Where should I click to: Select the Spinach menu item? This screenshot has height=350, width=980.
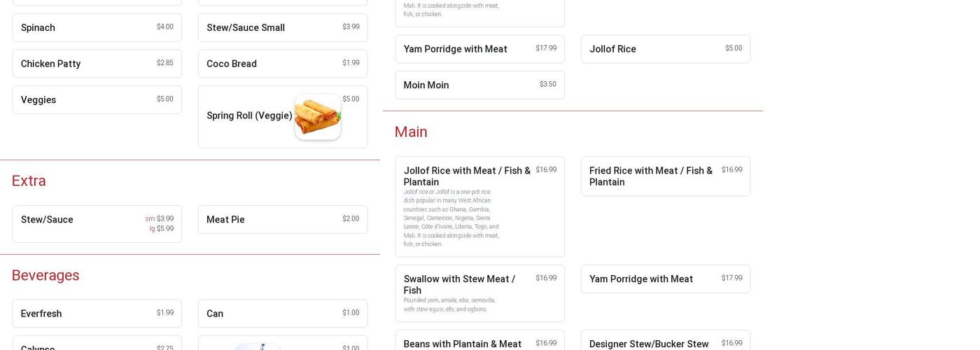coord(97,28)
